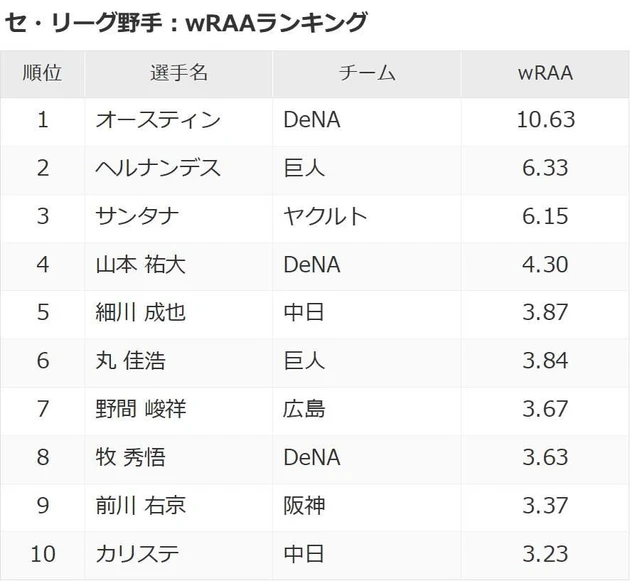Click the 順位 column header
The width and height of the screenshot is (630, 581).
point(43,73)
